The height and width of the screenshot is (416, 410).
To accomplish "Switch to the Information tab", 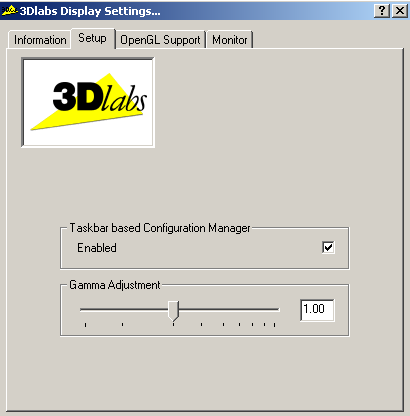I will tap(40, 40).
